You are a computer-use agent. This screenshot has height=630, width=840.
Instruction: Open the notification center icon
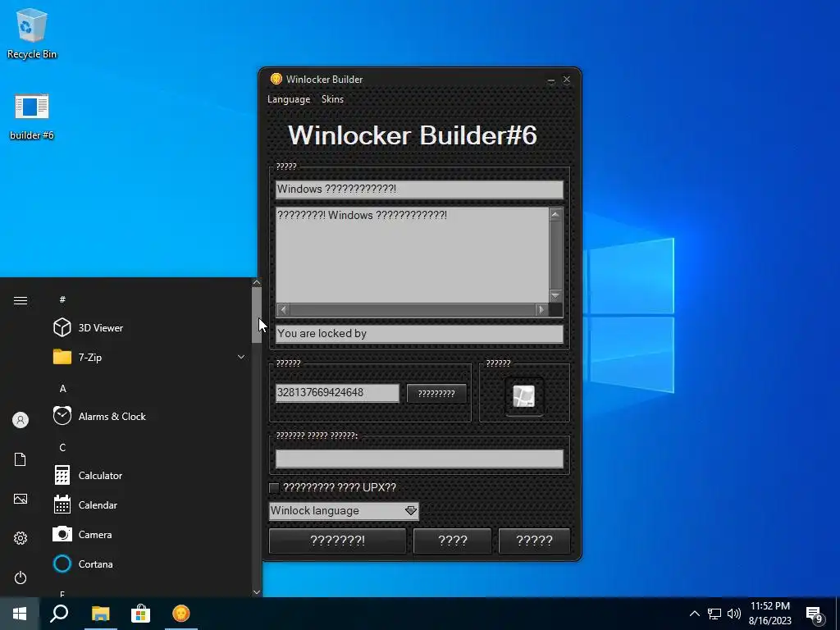(815, 614)
